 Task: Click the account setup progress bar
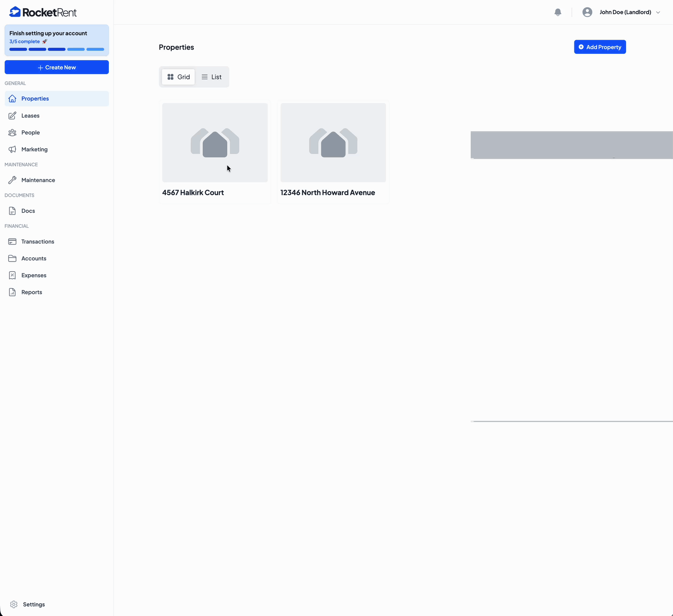pos(57,49)
